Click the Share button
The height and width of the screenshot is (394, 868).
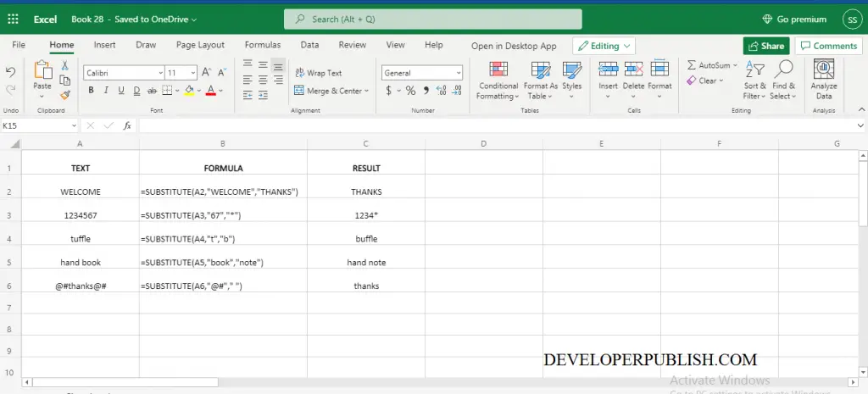[766, 46]
